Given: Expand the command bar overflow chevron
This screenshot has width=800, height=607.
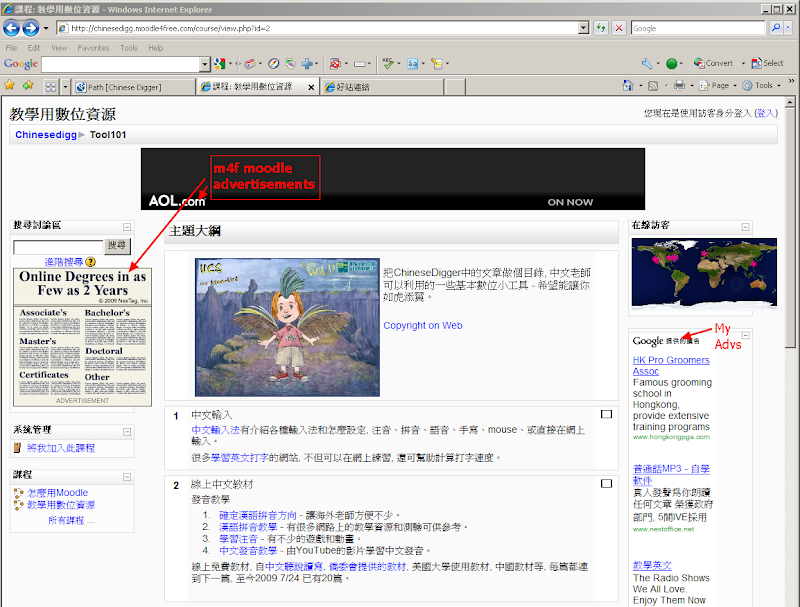Looking at the screenshot, I should [x=791, y=81].
